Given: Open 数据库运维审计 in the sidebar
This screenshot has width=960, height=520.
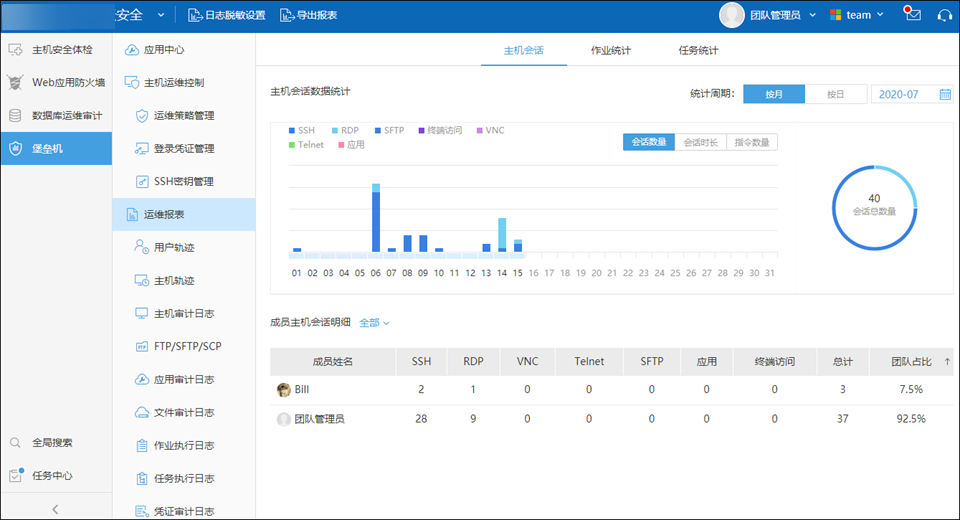Looking at the screenshot, I should (x=56, y=116).
